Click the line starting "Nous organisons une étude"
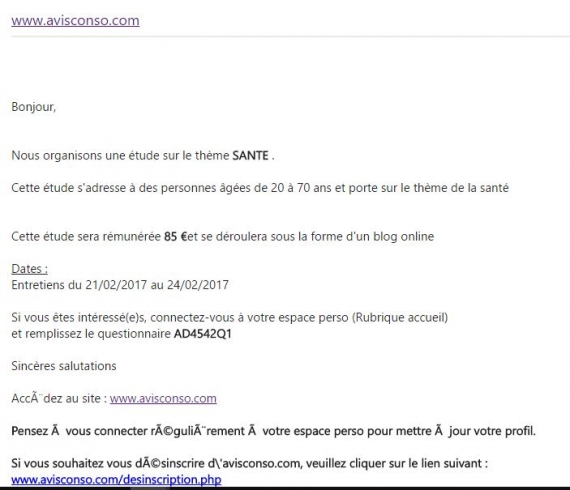This screenshot has height=490, width=570. click(143, 156)
